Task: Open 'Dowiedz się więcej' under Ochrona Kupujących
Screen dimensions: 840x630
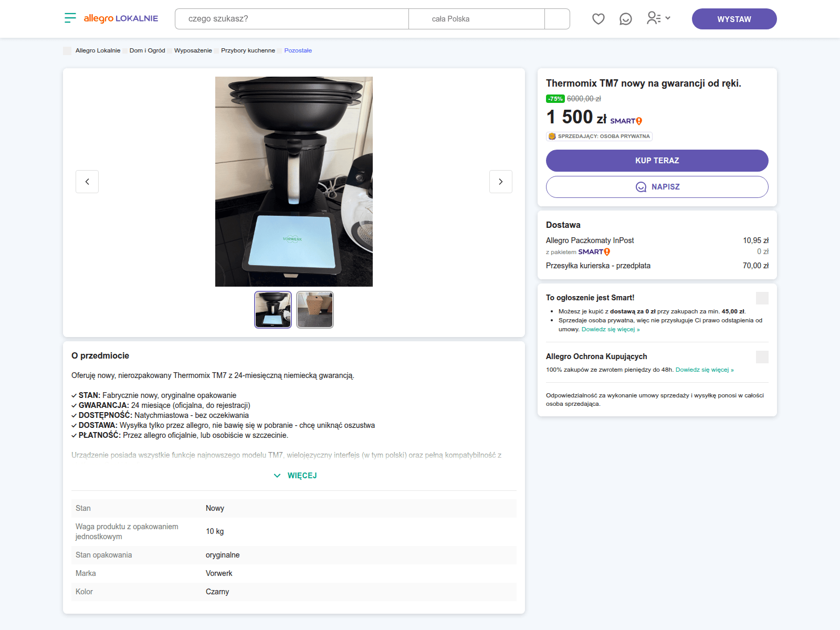Action: click(x=704, y=370)
